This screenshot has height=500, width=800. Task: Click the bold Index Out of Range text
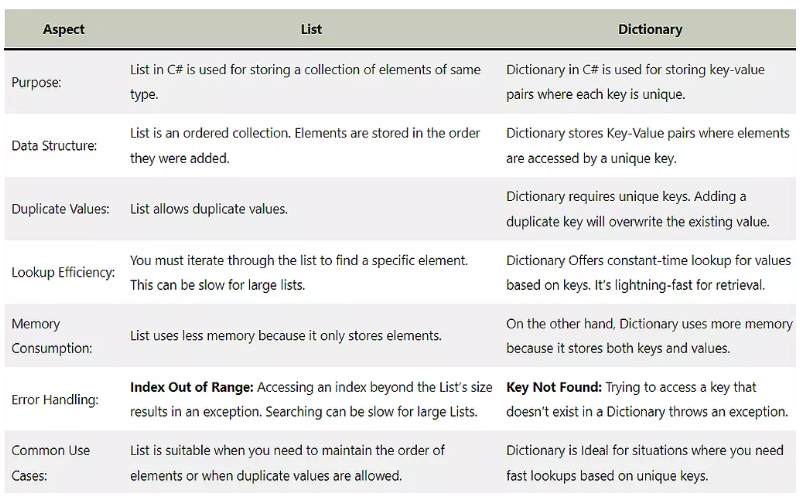click(191, 387)
